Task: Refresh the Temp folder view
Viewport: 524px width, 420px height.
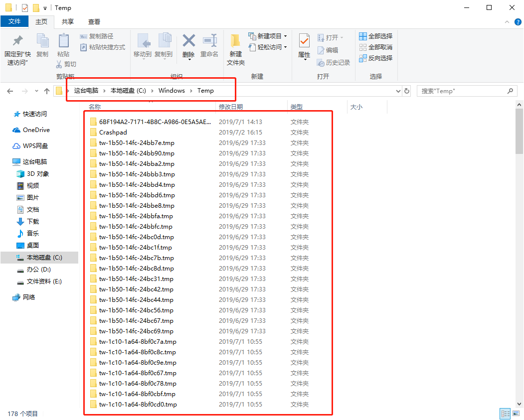Action: 407,91
